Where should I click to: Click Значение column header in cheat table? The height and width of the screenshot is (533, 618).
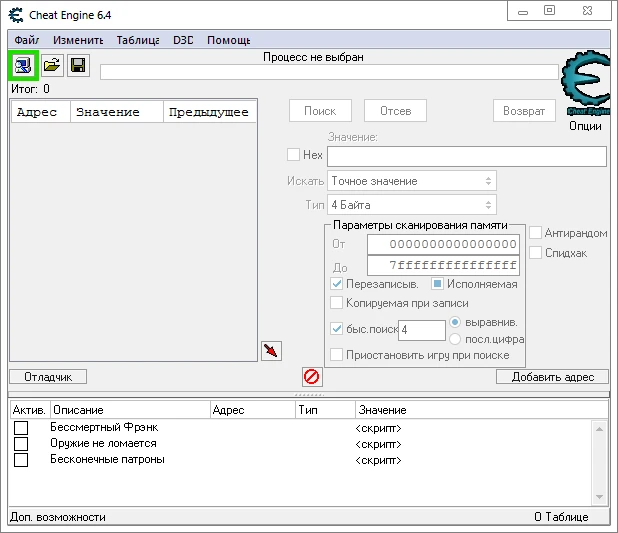coord(482,410)
